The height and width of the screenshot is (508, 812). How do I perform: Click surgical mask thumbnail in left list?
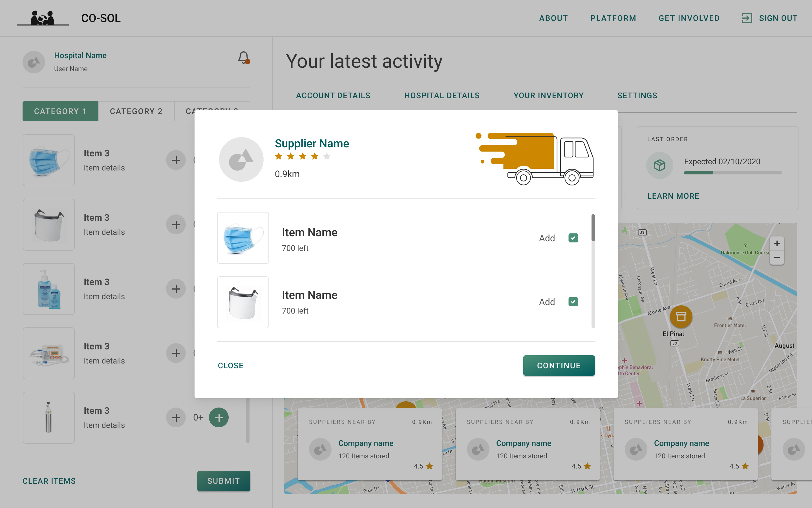49,160
